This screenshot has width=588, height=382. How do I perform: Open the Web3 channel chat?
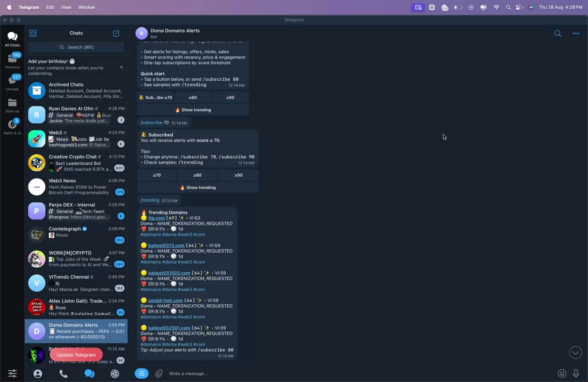pos(76,139)
